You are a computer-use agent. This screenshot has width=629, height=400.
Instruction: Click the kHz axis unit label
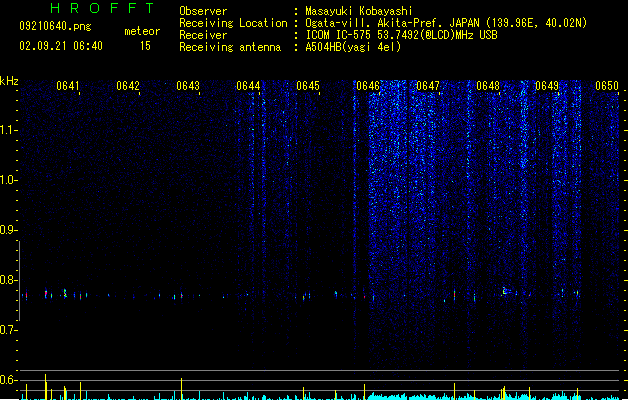click(x=9, y=81)
